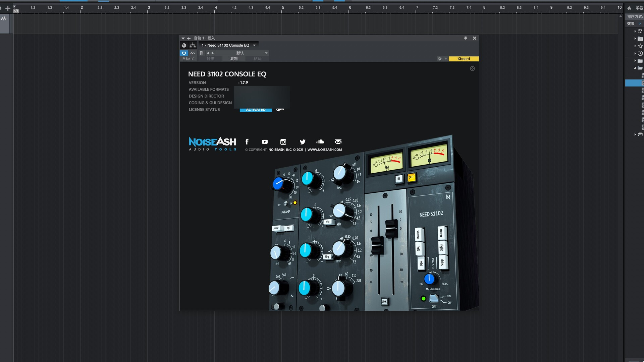
Task: Click the round compare icon beside routing
Action: coord(184,45)
